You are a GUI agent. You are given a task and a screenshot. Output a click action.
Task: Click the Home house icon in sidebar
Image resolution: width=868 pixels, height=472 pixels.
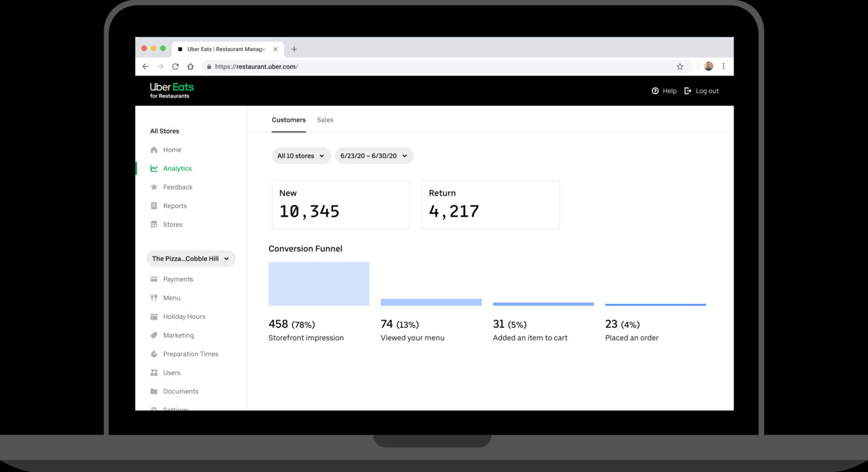[x=154, y=149]
